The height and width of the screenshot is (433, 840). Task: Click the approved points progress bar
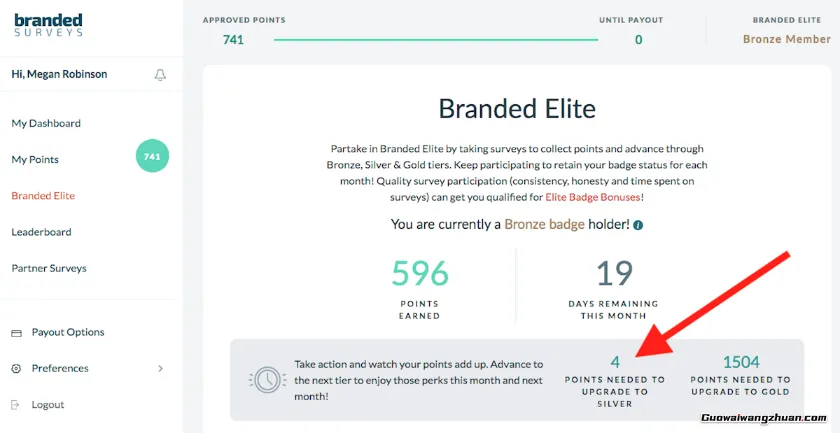435,40
